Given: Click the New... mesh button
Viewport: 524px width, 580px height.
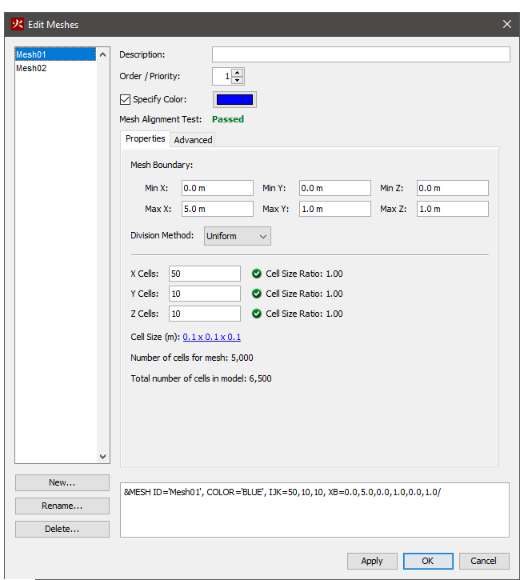Looking at the screenshot, I should point(62,483).
